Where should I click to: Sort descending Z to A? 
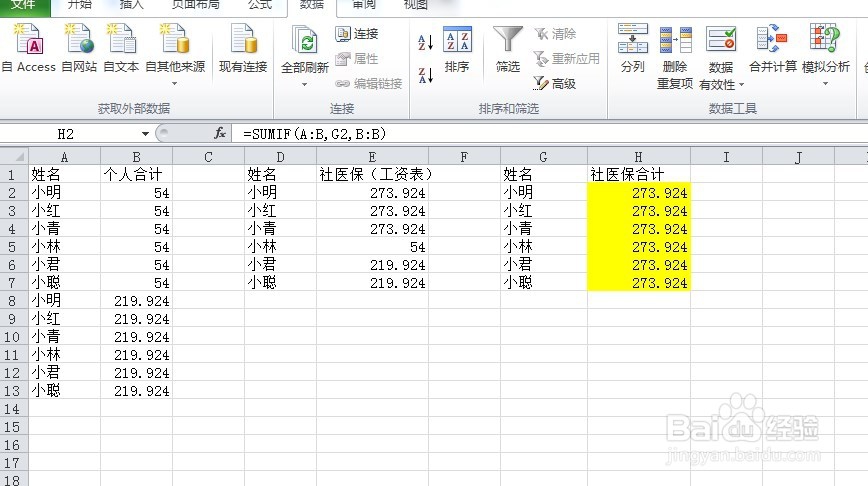[x=426, y=75]
